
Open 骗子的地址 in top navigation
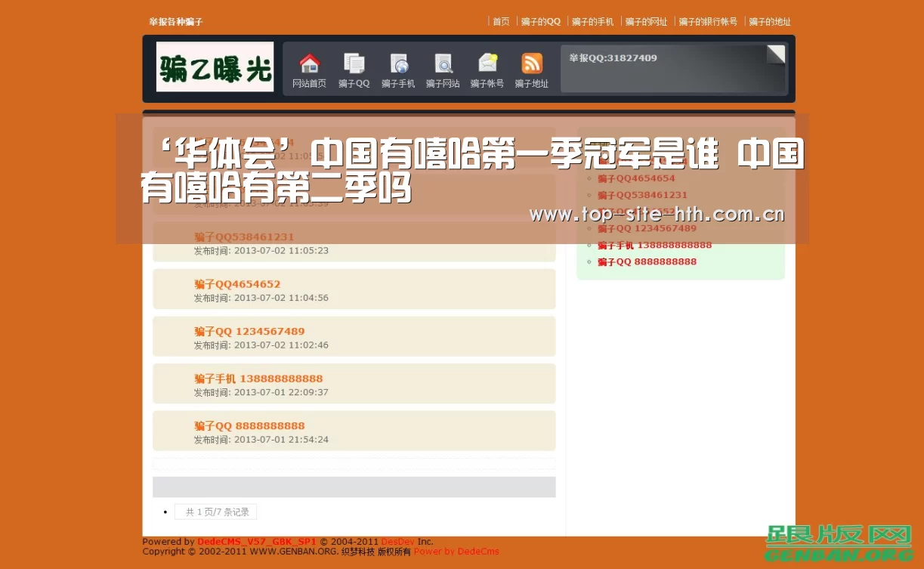click(x=770, y=22)
